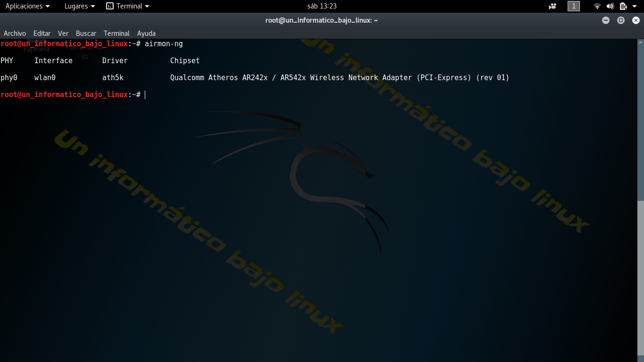
Task: Expand the system menu arrow
Action: [x=635, y=6]
